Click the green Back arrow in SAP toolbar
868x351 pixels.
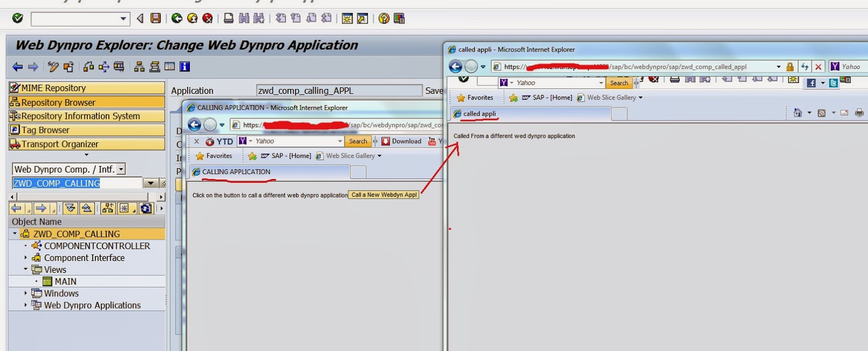pos(177,18)
